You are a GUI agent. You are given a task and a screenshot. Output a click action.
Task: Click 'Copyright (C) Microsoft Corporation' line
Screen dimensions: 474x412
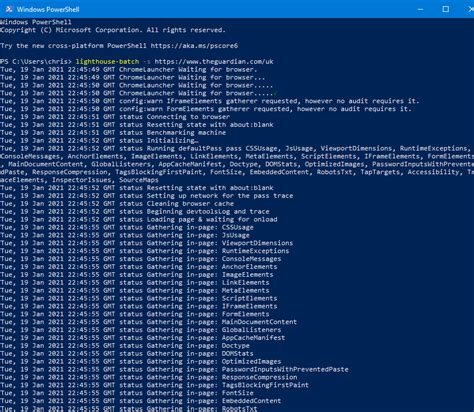click(x=113, y=30)
